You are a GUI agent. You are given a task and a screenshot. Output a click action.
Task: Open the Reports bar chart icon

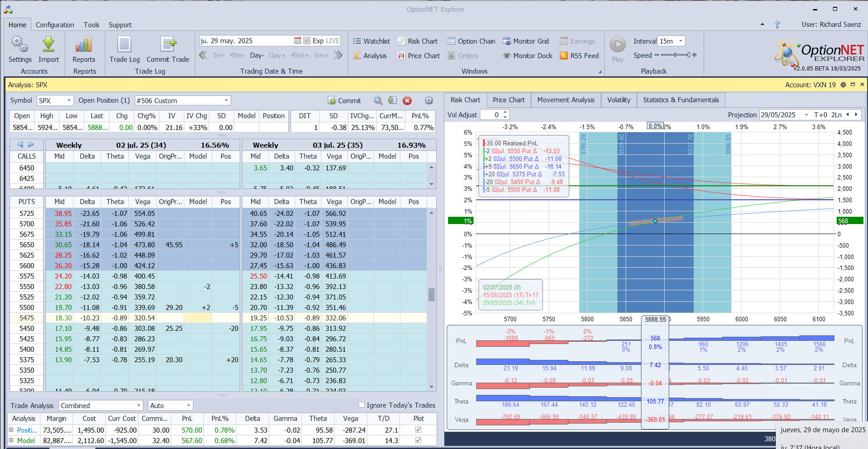click(84, 45)
